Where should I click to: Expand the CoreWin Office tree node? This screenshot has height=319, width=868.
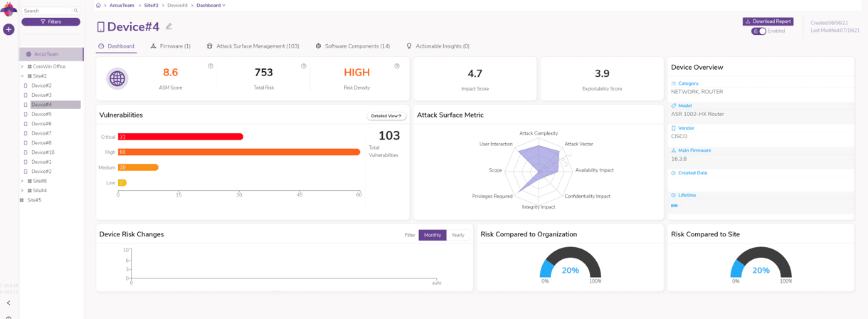point(22,66)
